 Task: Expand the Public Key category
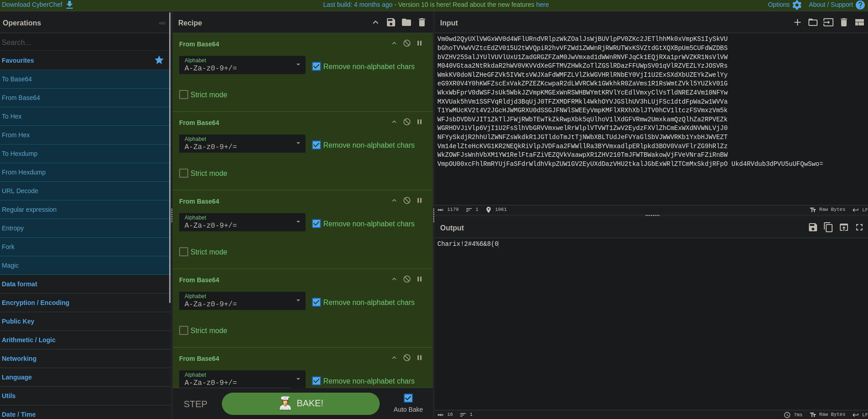tap(85, 321)
